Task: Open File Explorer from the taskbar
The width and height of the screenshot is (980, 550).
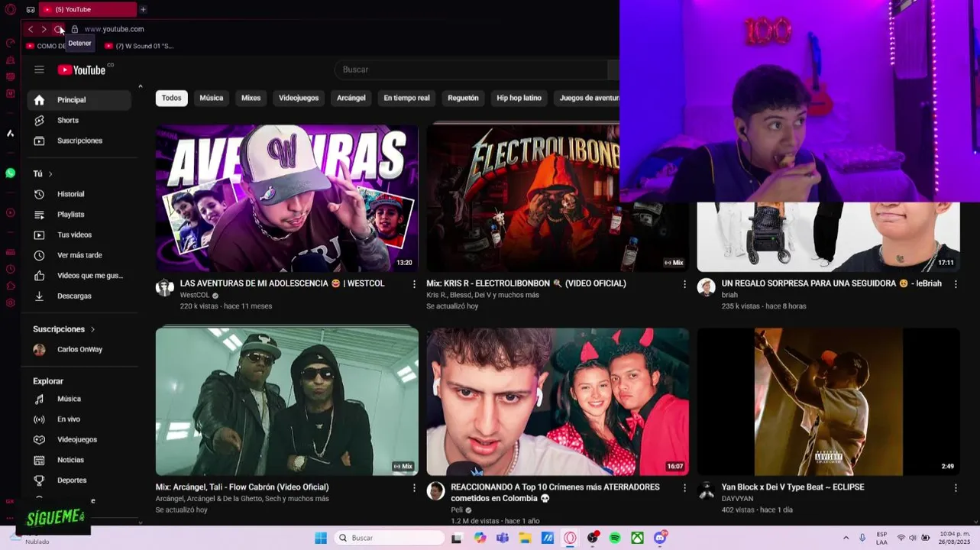Action: 525,538
